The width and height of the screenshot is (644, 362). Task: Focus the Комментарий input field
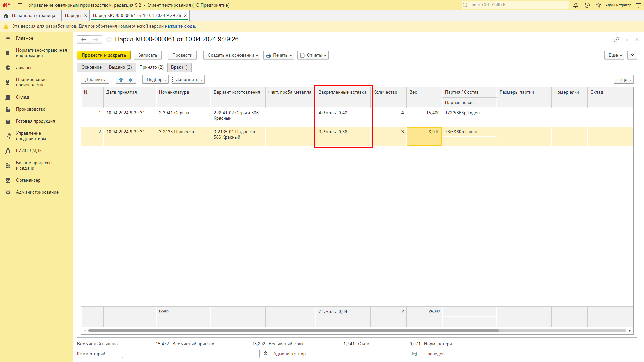click(191, 354)
